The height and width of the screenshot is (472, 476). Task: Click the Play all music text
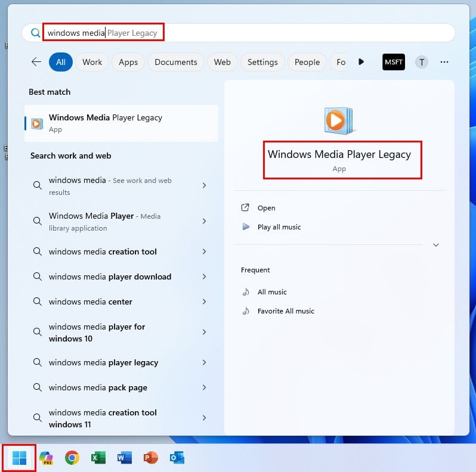279,227
